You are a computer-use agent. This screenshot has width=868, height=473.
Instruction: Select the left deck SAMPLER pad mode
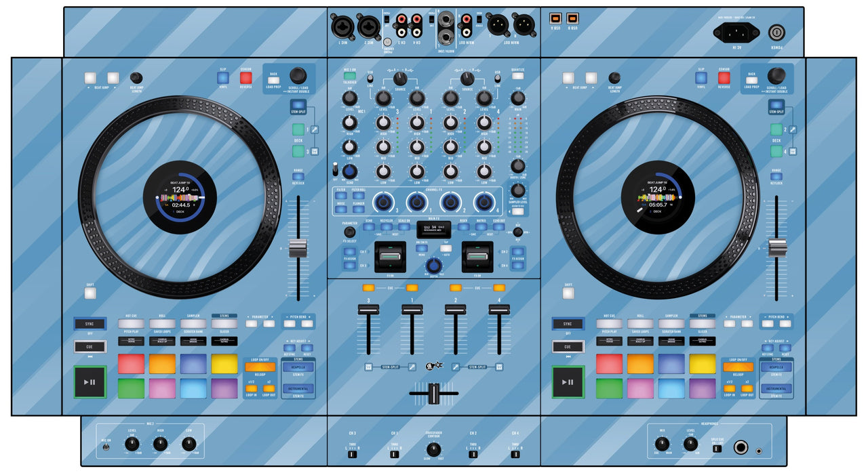pyautogui.click(x=194, y=324)
